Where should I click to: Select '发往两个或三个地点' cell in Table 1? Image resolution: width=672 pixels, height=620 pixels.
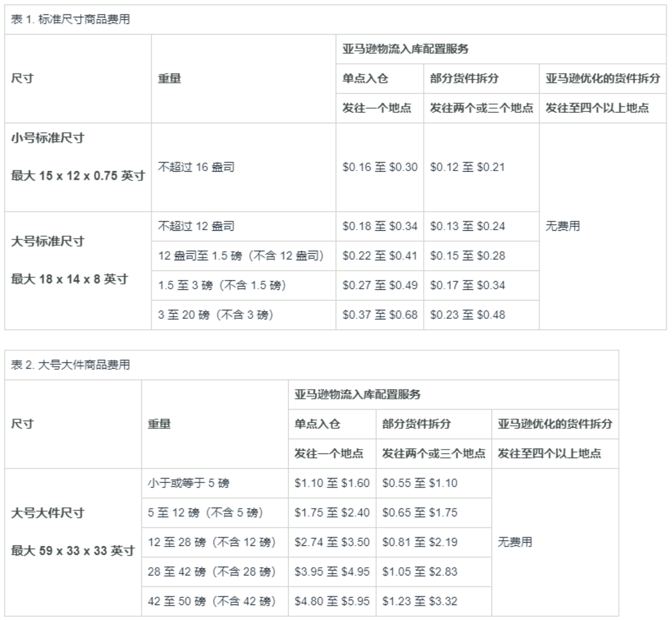click(482, 108)
